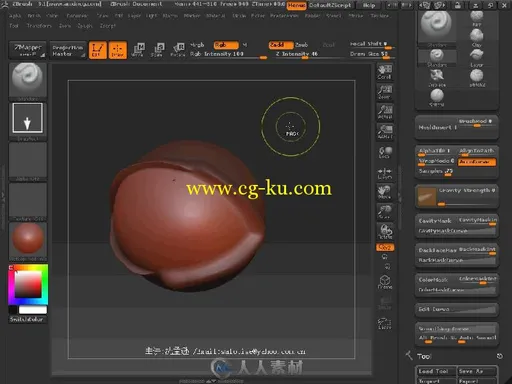Screen dimensions: 512x384
Task: Click the Zoom canvas icon
Action: [385, 92]
